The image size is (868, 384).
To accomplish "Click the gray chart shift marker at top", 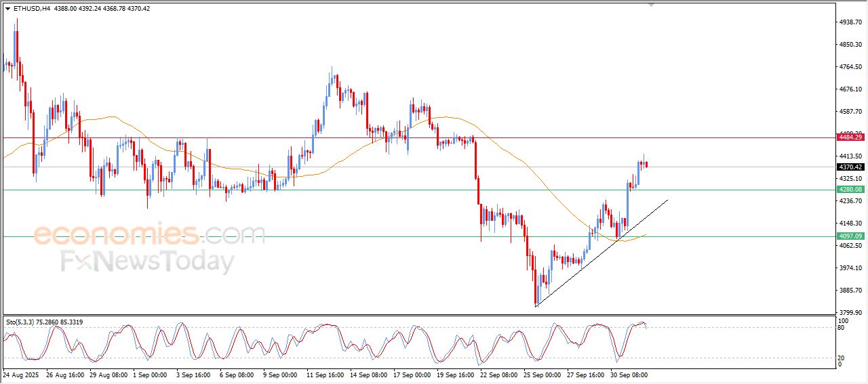I will (x=652, y=5).
